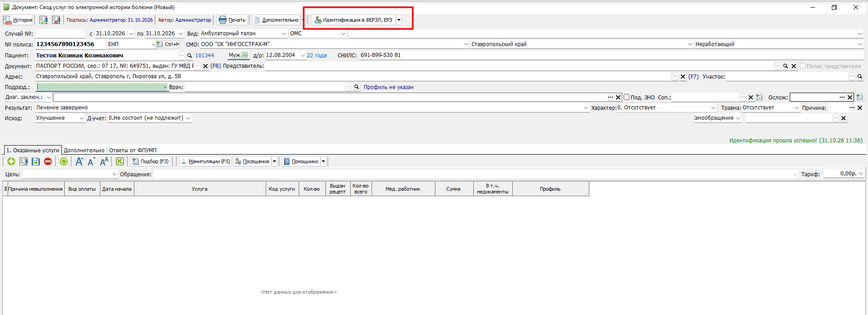868x315 pixels.
Task: Open the Посещения toolbar button
Action: click(252, 161)
